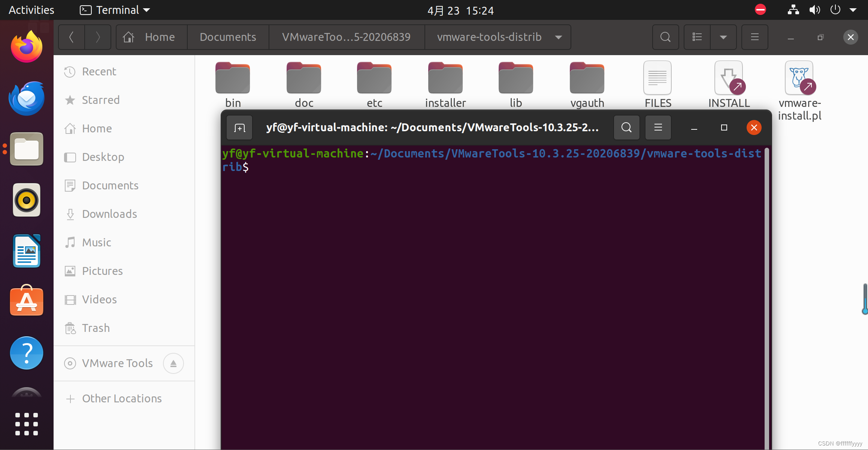This screenshot has height=450, width=868.
Task: Open the Activities overview
Action: (x=31, y=10)
